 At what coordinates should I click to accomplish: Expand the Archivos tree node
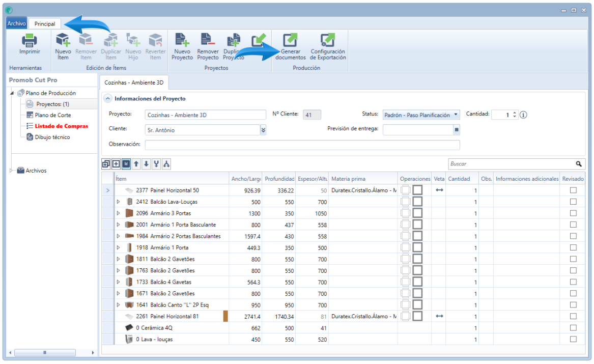coord(11,171)
